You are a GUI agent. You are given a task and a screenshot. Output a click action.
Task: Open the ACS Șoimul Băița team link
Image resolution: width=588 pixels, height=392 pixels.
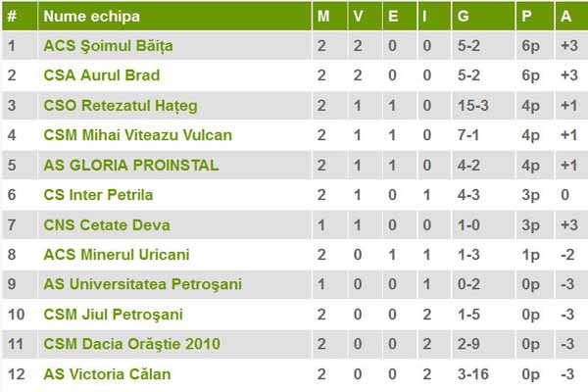(x=107, y=46)
